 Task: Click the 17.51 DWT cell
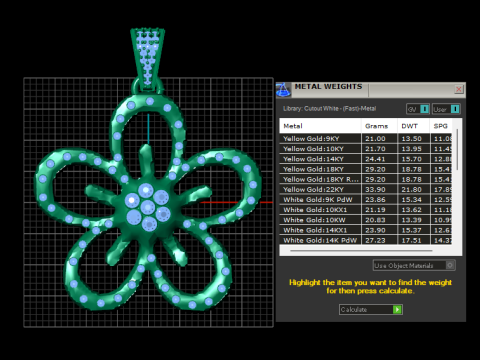point(413,240)
